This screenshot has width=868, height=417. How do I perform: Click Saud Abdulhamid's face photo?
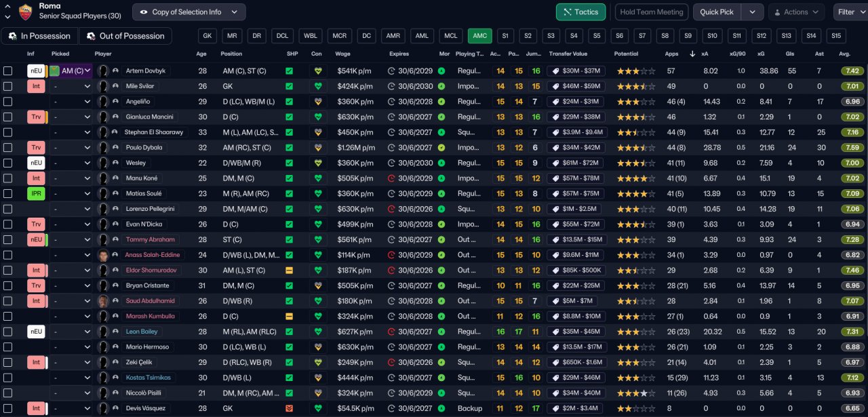[x=103, y=301]
